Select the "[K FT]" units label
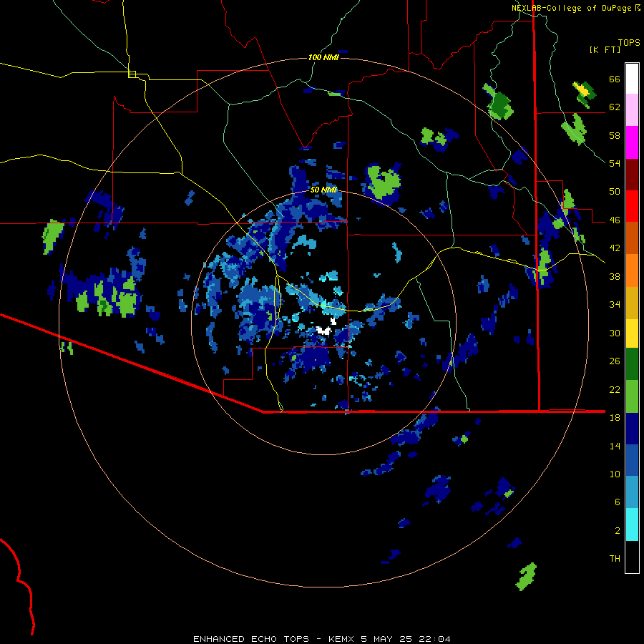This screenshot has height=644, width=644. click(605, 50)
